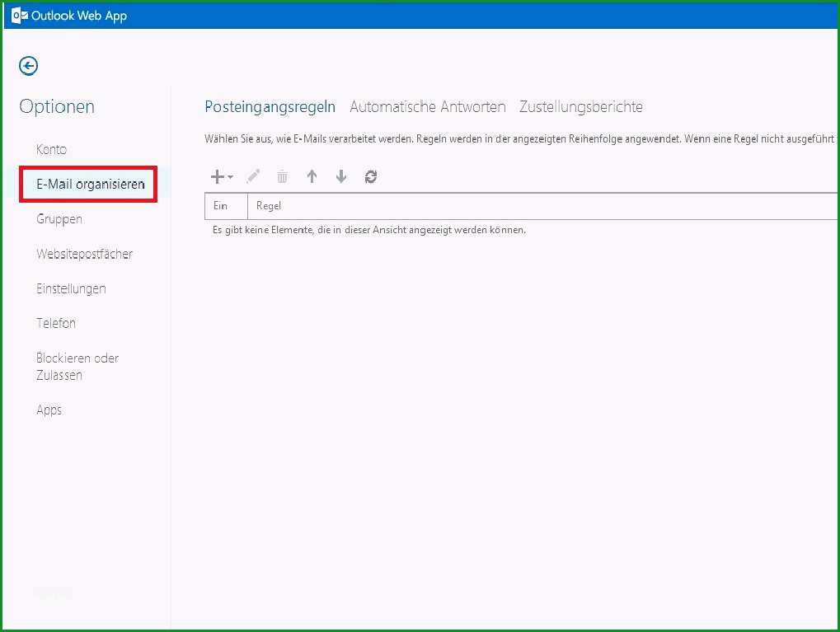This screenshot has height=632, width=840.
Task: Open Einstellungen in sidebar
Action: coord(71,288)
